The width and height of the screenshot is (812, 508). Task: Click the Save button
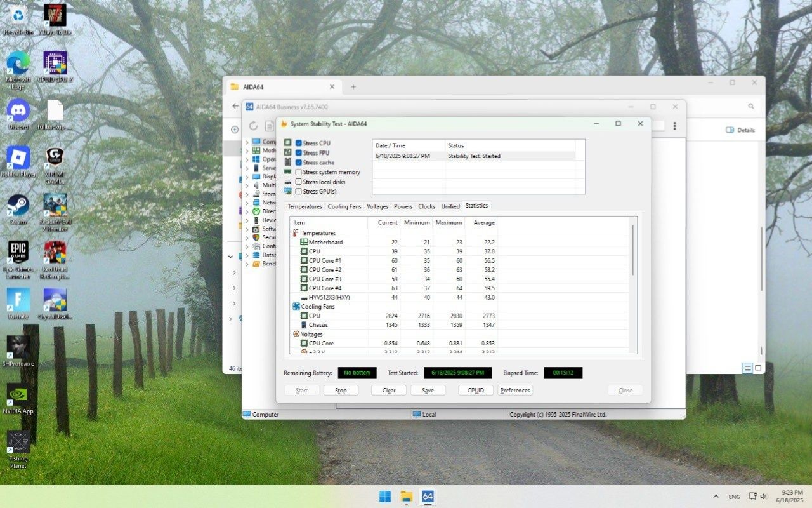click(428, 391)
